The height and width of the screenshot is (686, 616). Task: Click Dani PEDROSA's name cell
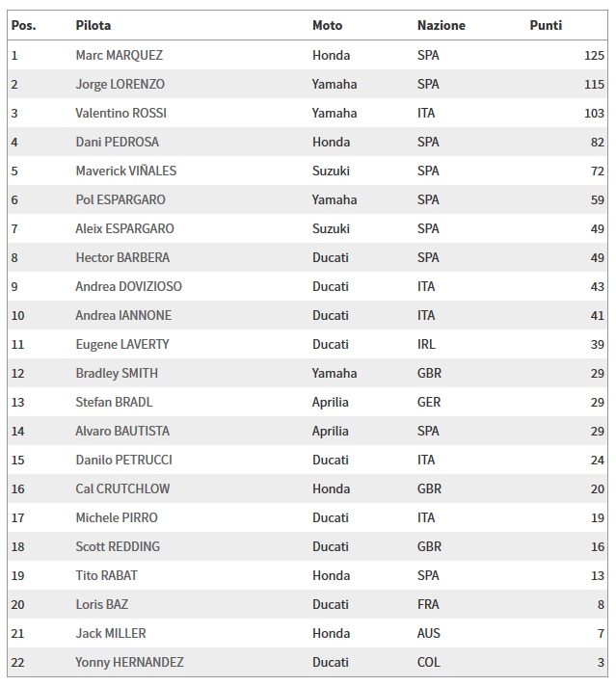click(x=117, y=142)
